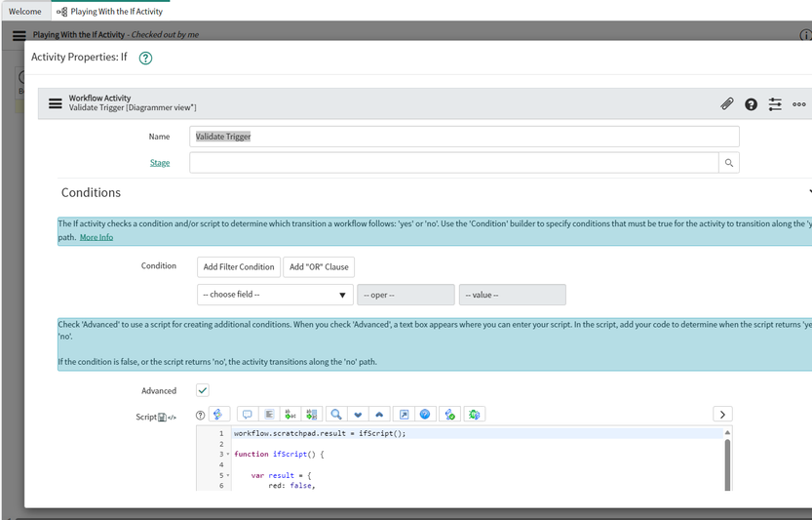The height and width of the screenshot is (520, 812).
Task: Click the replace all script icon
Action: coord(312,415)
